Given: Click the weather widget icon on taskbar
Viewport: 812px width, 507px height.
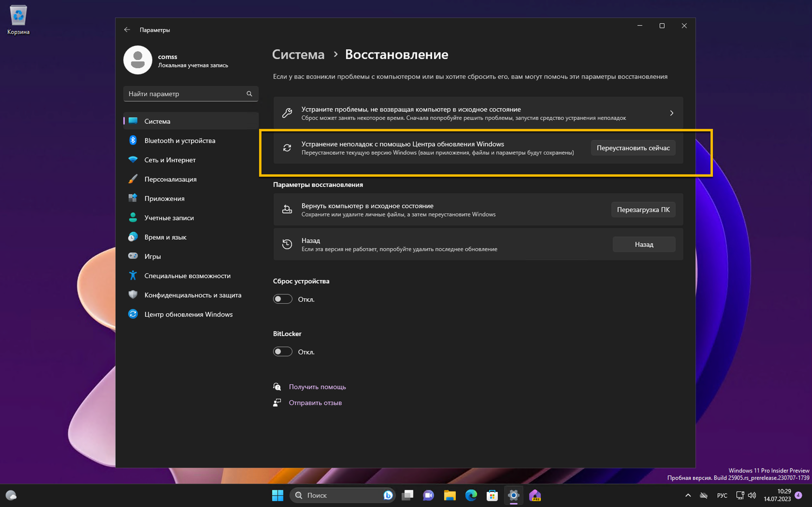Looking at the screenshot, I should (x=11, y=495).
